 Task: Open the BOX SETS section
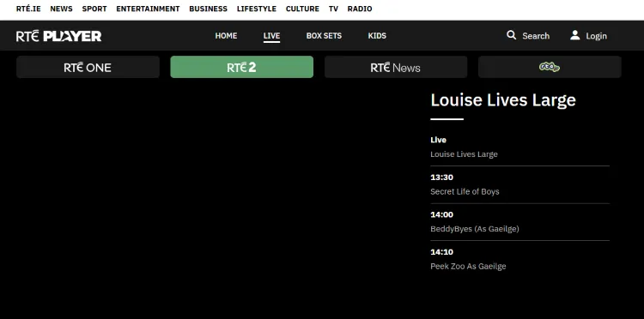324,36
